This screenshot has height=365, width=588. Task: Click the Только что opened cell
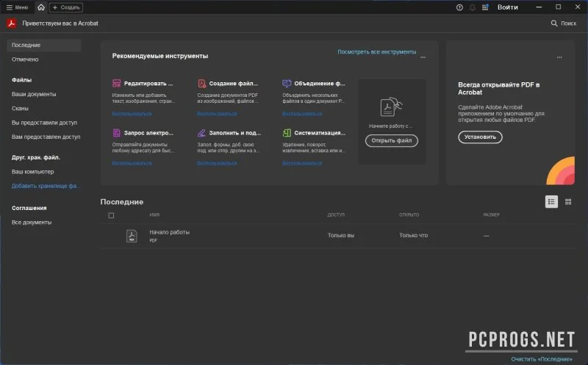pyautogui.click(x=413, y=235)
